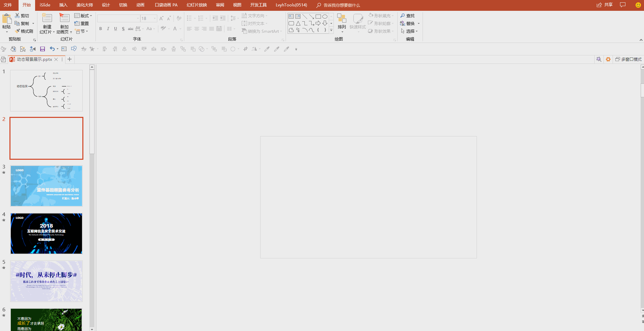
Task: Click the pin icon beside gear
Action: [x=599, y=59]
